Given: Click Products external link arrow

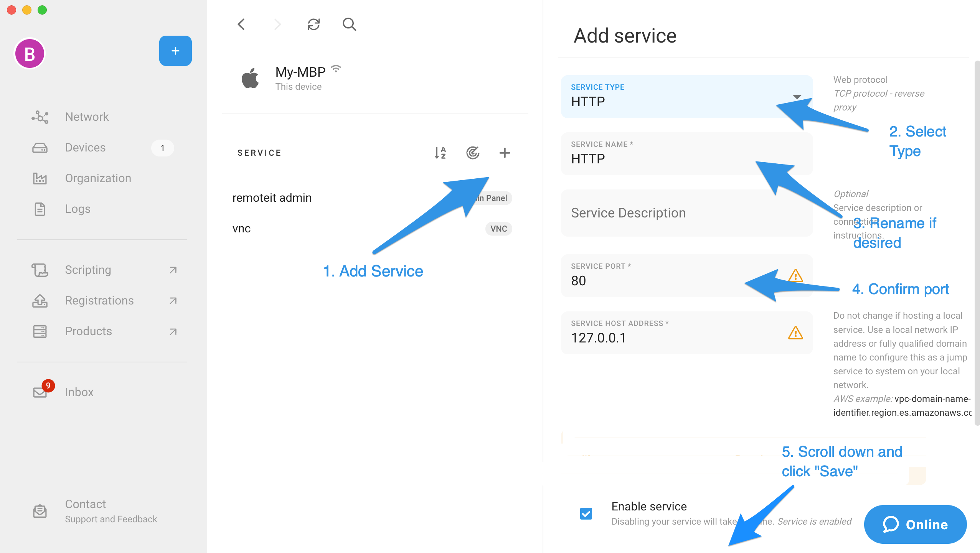Looking at the screenshot, I should coord(173,331).
